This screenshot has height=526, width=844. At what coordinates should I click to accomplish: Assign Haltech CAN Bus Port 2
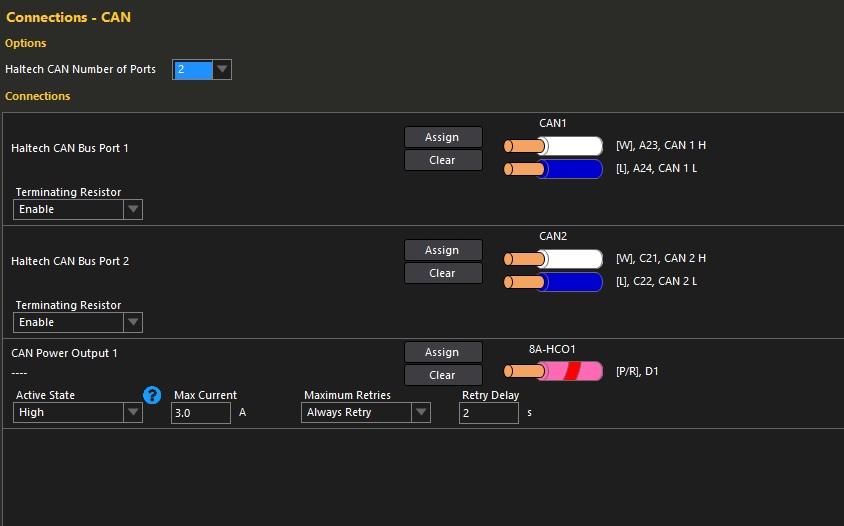[443, 250]
